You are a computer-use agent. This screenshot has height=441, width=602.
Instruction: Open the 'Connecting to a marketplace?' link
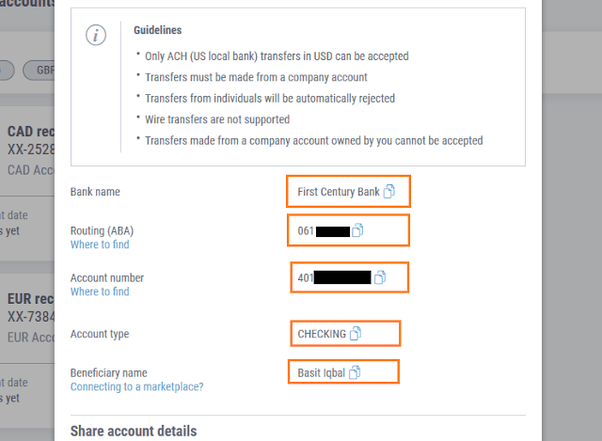[x=136, y=386]
